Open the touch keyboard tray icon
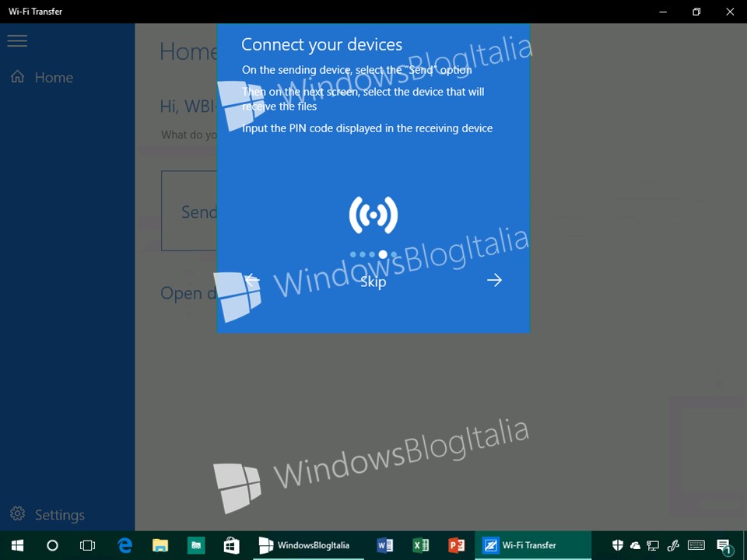Viewport: 747px width, 560px height. 696,545
